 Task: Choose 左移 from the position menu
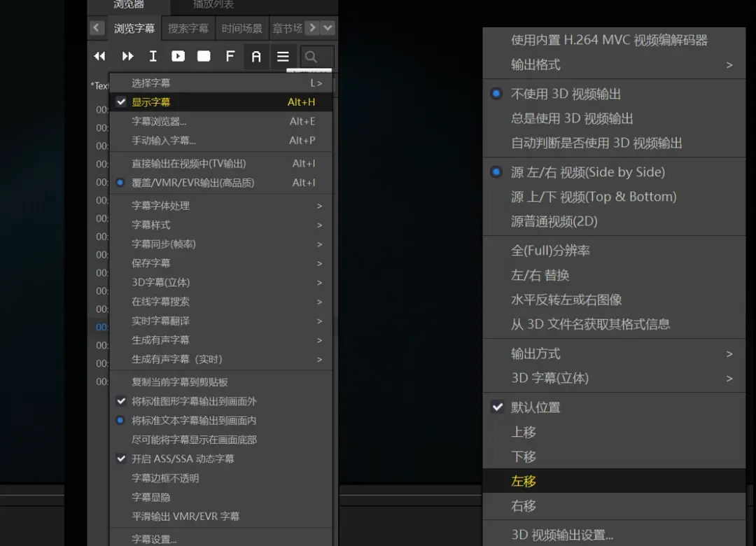click(x=524, y=481)
